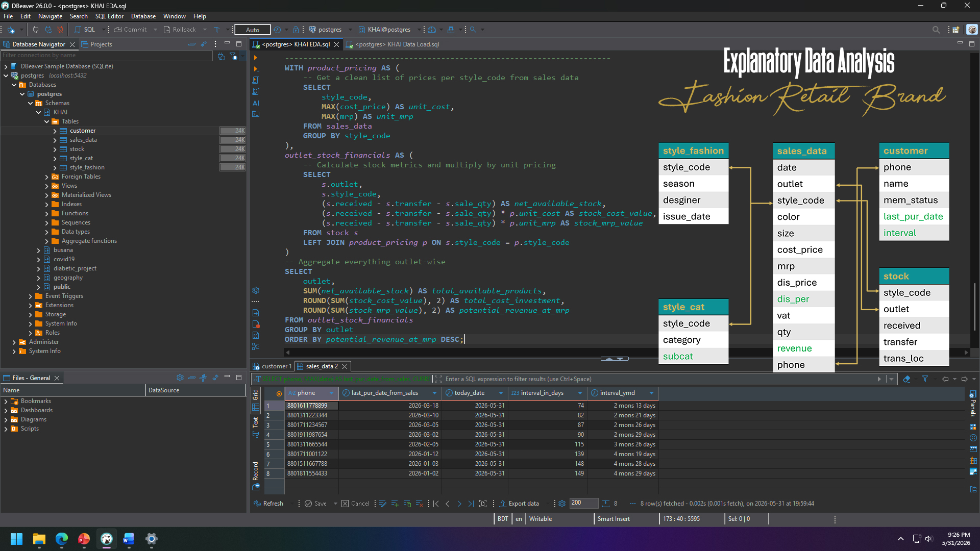Open the transaction log history icon
980x551 pixels.
tap(277, 30)
